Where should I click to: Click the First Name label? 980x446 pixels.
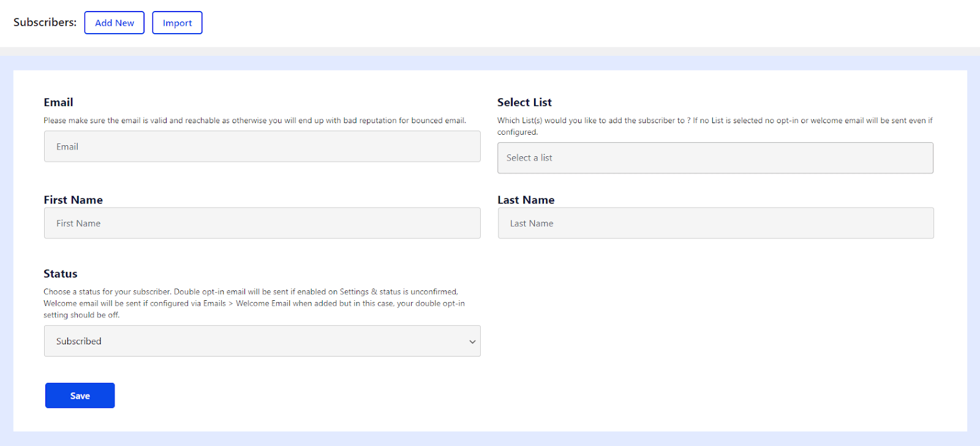73,200
